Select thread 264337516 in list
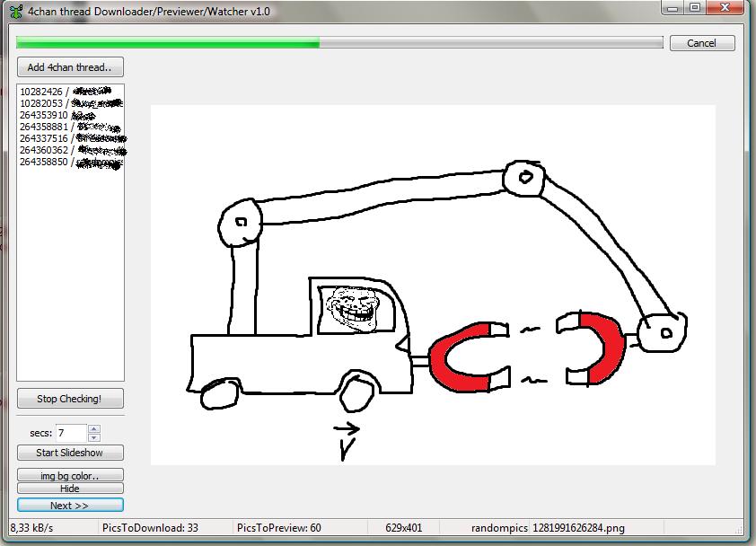The height and width of the screenshot is (546, 756). click(70, 138)
